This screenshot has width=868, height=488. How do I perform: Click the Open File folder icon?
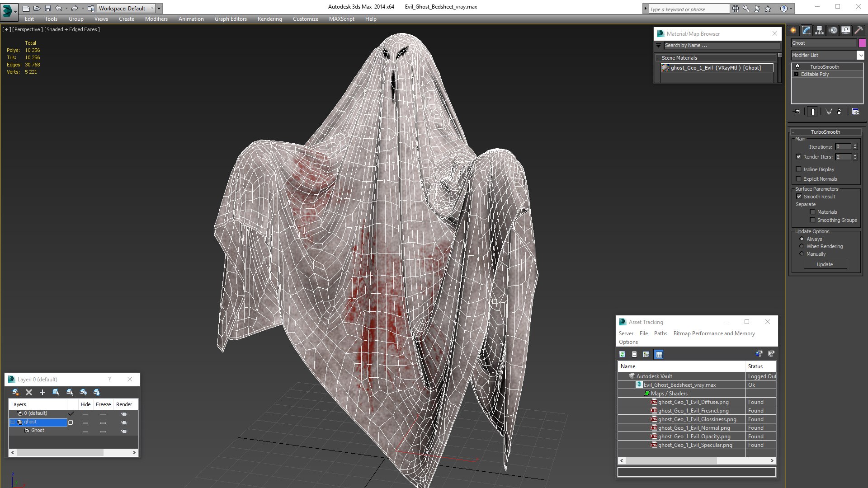[37, 8]
